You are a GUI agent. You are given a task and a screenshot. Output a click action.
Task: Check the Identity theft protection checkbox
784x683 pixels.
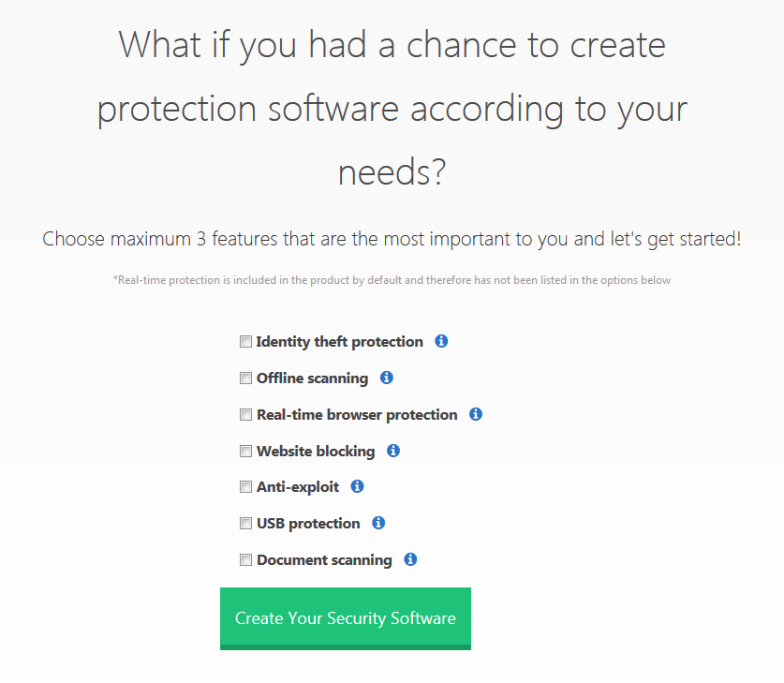point(245,341)
